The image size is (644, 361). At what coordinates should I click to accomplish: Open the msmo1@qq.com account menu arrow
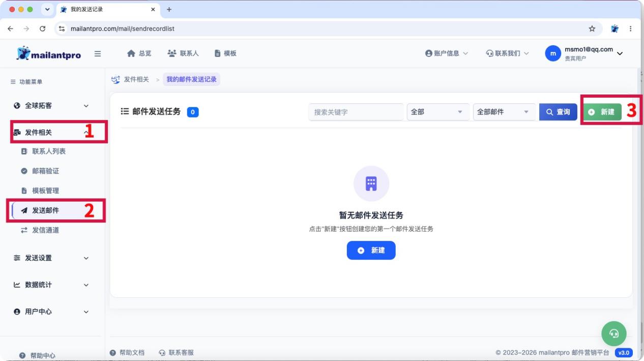click(x=620, y=53)
